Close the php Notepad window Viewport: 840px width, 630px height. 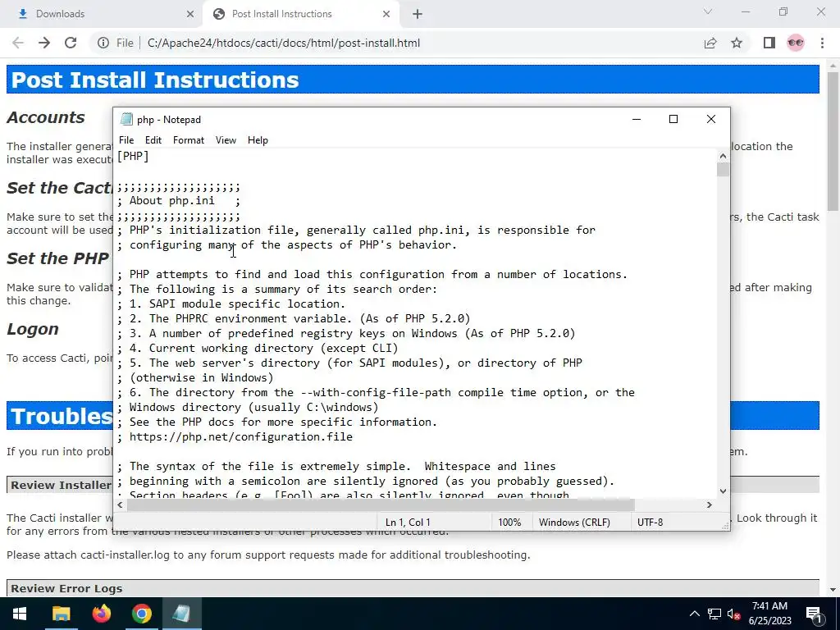[711, 119]
